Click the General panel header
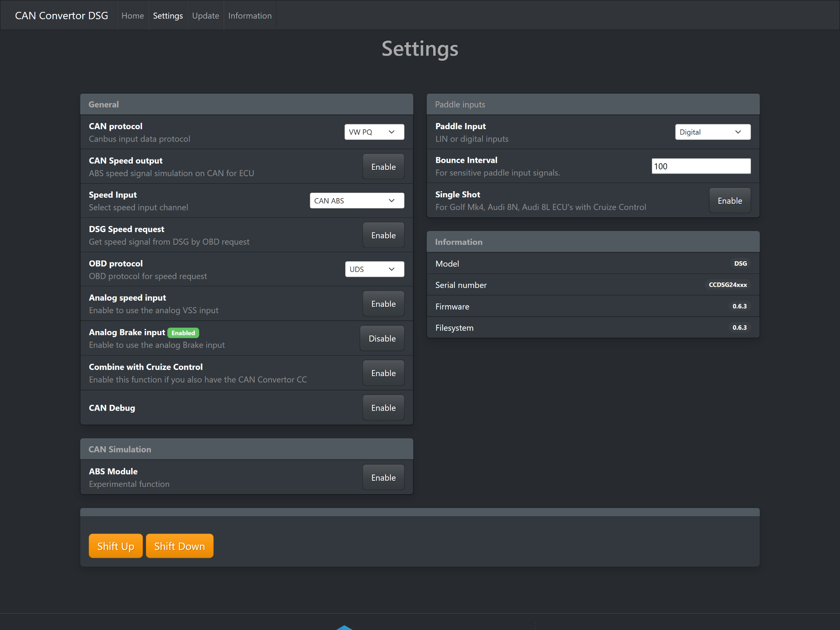840x630 pixels. click(x=247, y=105)
